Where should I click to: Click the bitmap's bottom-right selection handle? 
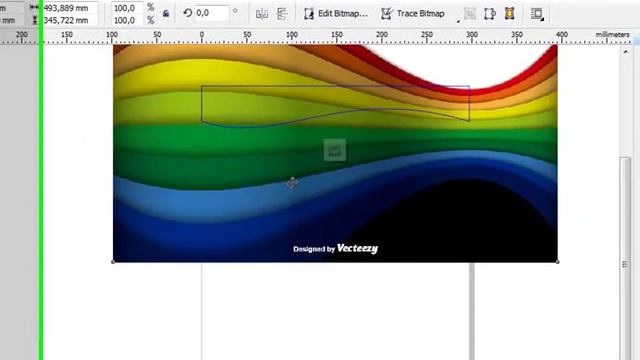(558, 262)
